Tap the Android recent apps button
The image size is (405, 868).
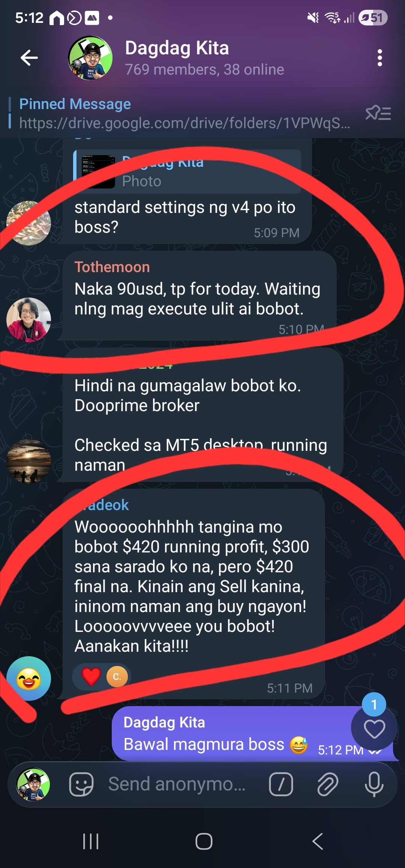90,841
